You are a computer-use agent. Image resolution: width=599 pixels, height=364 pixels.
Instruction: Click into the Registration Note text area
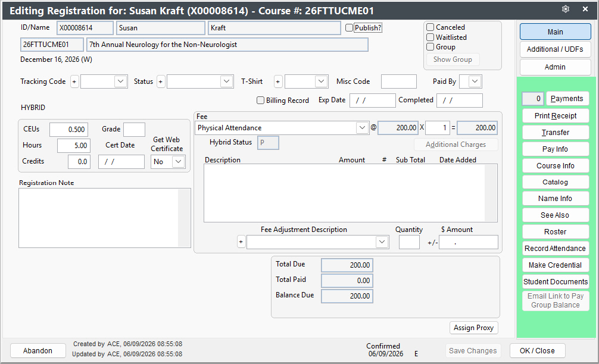(x=98, y=218)
